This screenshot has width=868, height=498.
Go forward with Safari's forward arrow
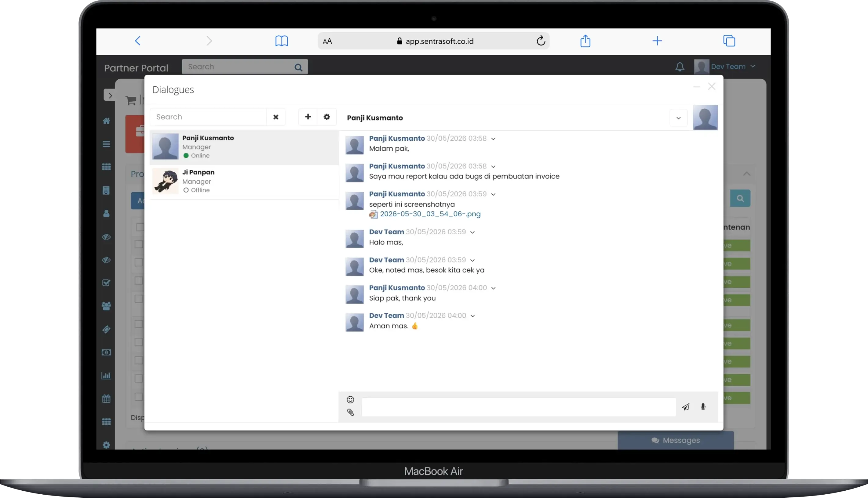click(x=209, y=41)
